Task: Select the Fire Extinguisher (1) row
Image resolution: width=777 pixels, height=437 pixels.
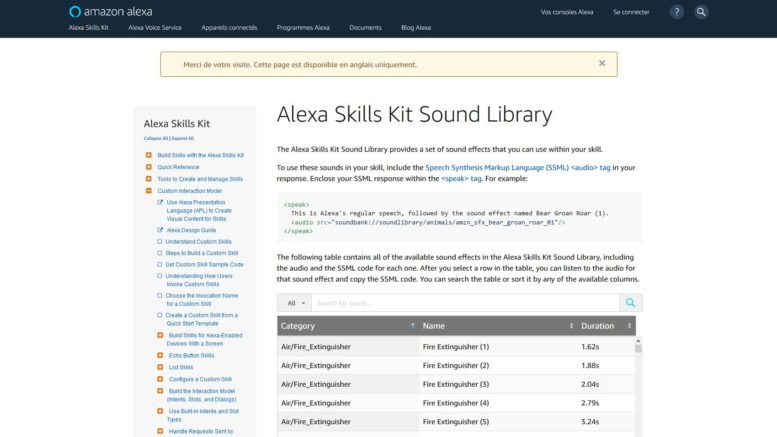Action: tap(456, 346)
